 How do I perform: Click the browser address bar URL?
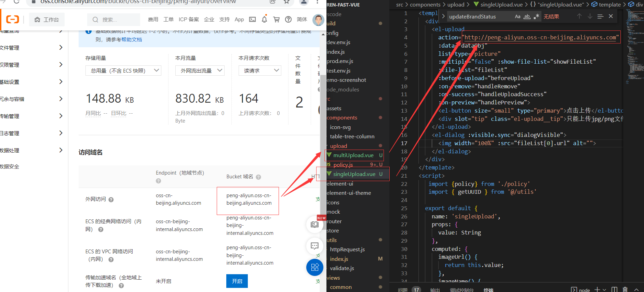pos(138,2)
